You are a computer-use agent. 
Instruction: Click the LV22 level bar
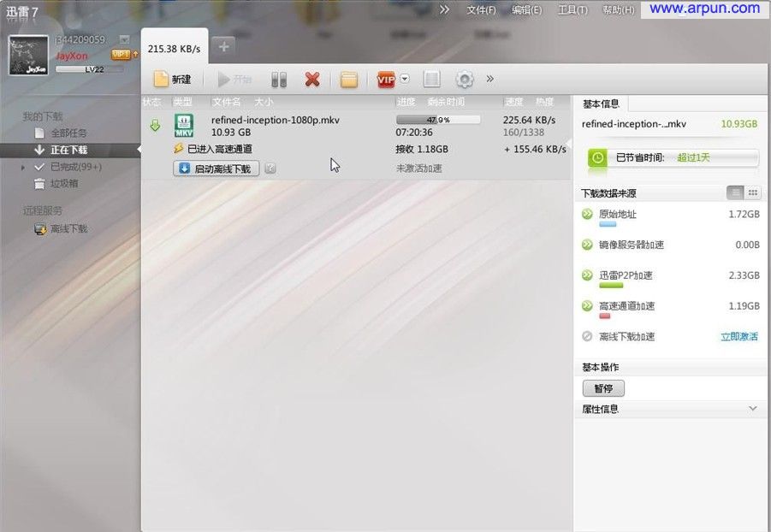pos(90,69)
